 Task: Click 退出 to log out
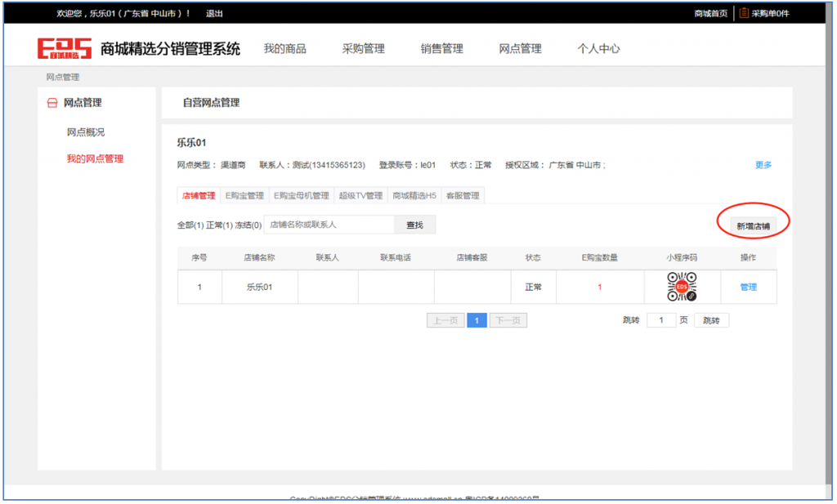(215, 13)
